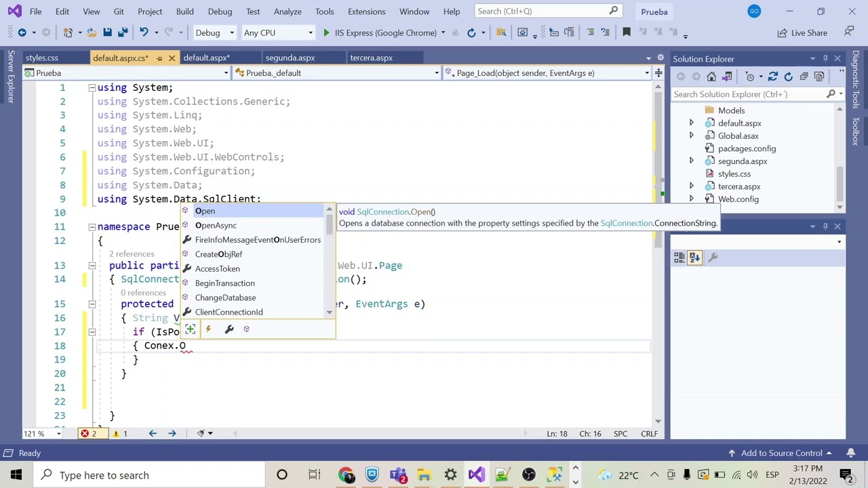Expand default.aspx node in Solution Explorer
The height and width of the screenshot is (488, 868).
coord(691,123)
